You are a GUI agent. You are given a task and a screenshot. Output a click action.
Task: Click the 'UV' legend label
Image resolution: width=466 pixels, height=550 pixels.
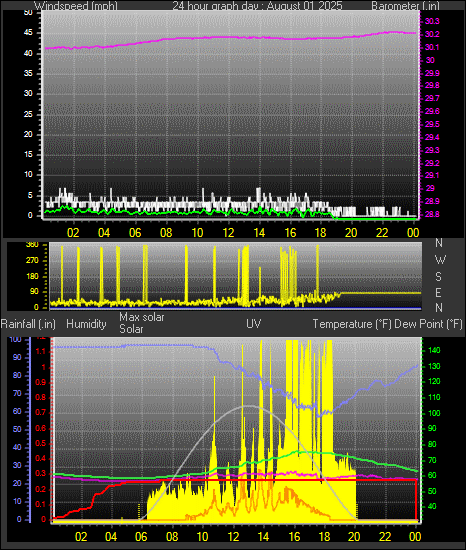(254, 323)
